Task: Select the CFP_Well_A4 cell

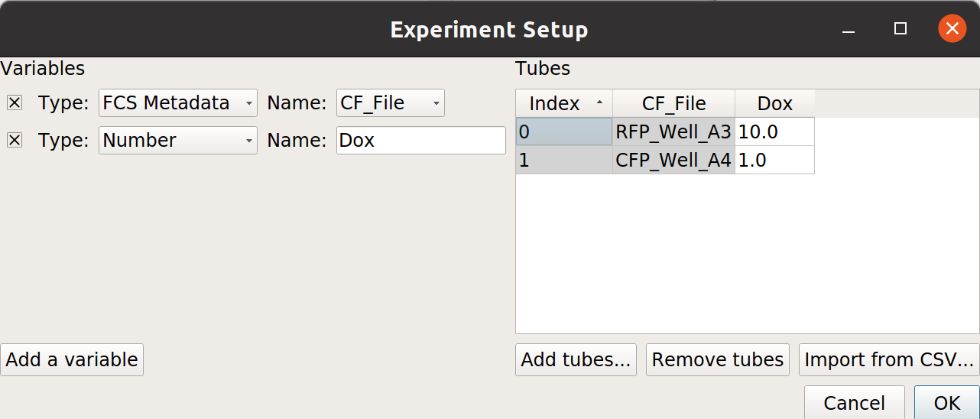Action: point(673,160)
